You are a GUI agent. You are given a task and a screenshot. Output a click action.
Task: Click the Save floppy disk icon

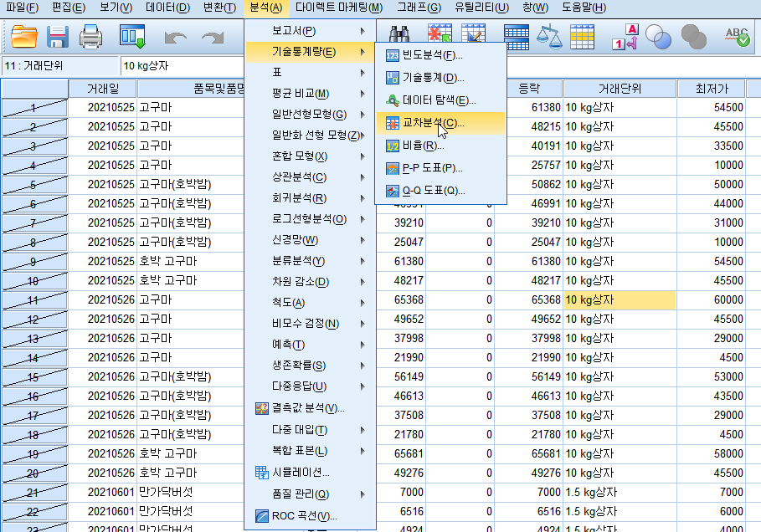pyautogui.click(x=57, y=37)
